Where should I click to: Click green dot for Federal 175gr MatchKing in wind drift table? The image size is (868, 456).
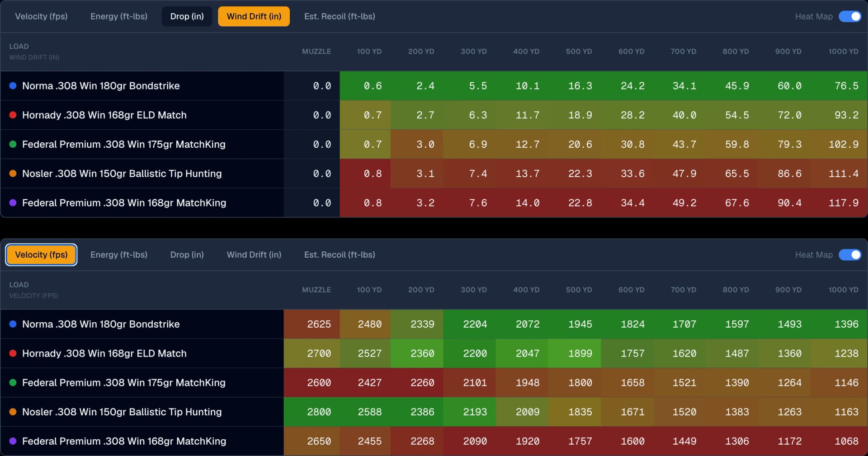(x=13, y=144)
